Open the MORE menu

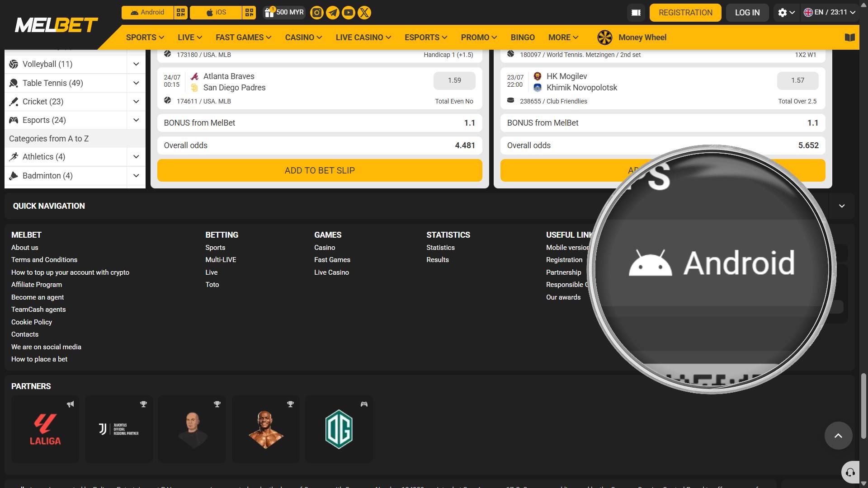tap(563, 38)
